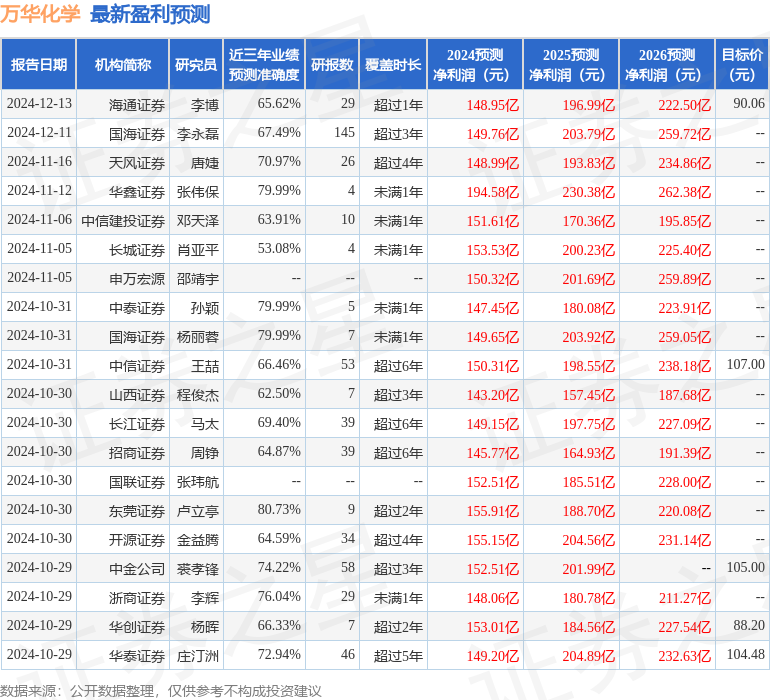Click target price 90.06

749,104
